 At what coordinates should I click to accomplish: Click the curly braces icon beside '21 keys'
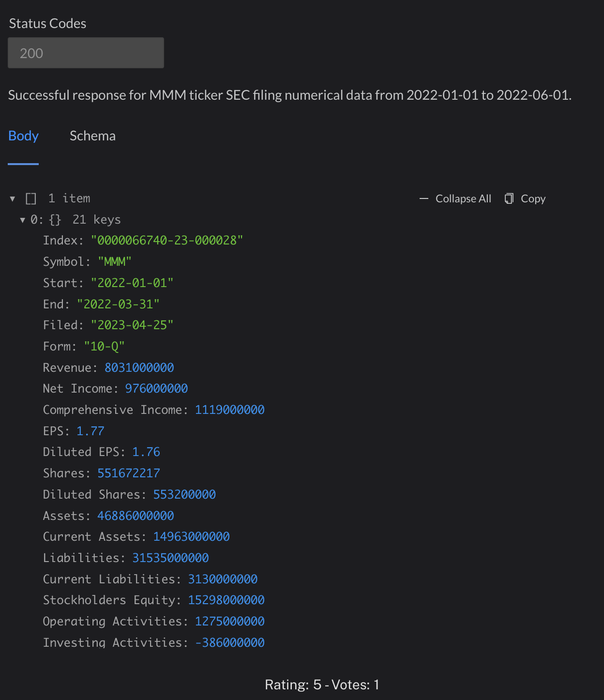click(x=55, y=219)
